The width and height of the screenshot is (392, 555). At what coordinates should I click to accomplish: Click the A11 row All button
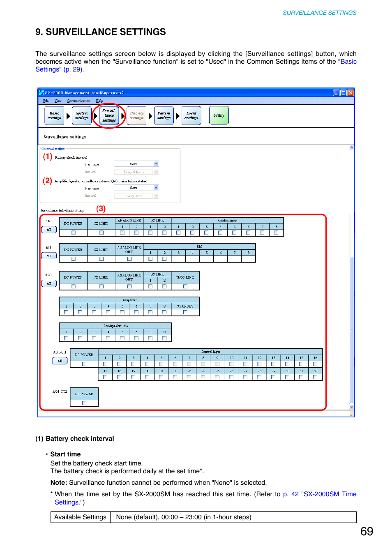pyautogui.click(x=49, y=256)
